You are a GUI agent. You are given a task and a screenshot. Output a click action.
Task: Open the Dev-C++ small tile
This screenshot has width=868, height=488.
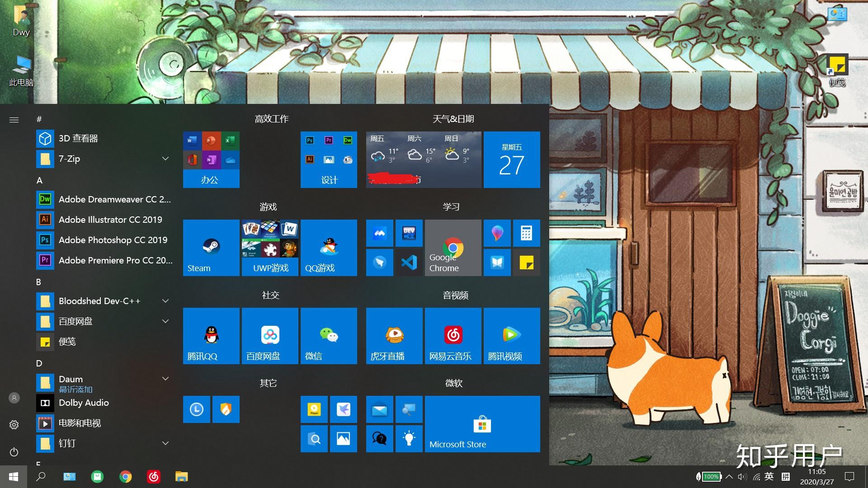coord(409,233)
